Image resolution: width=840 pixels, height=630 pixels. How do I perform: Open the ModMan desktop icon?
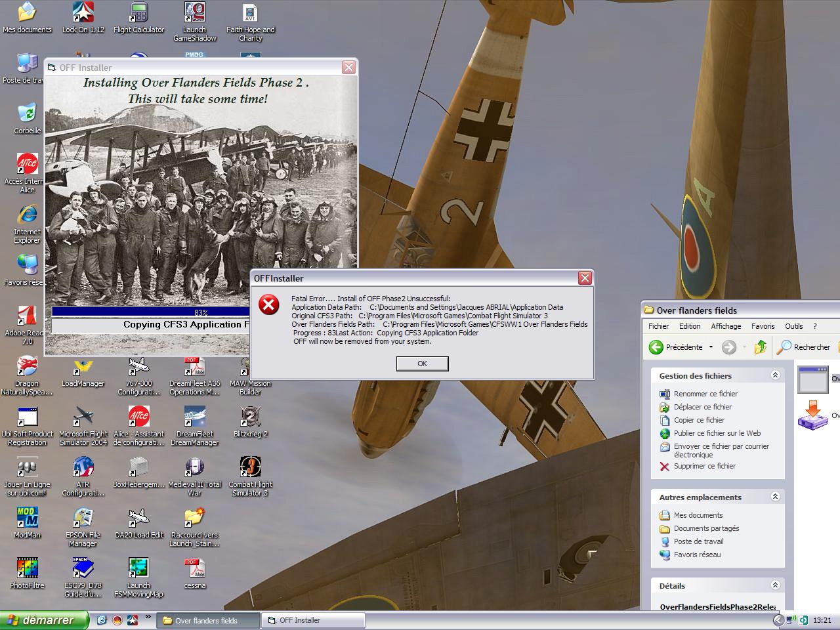27,518
